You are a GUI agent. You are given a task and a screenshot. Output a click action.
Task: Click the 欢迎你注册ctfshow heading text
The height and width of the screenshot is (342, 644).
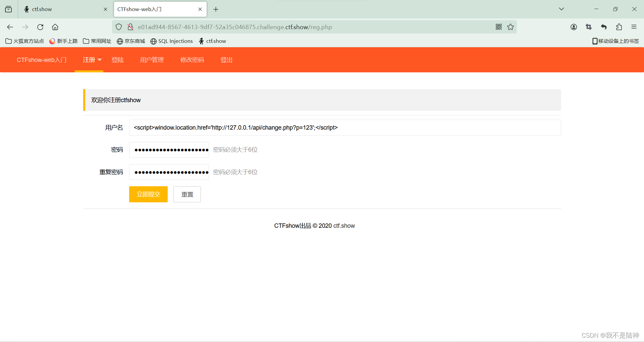116,100
